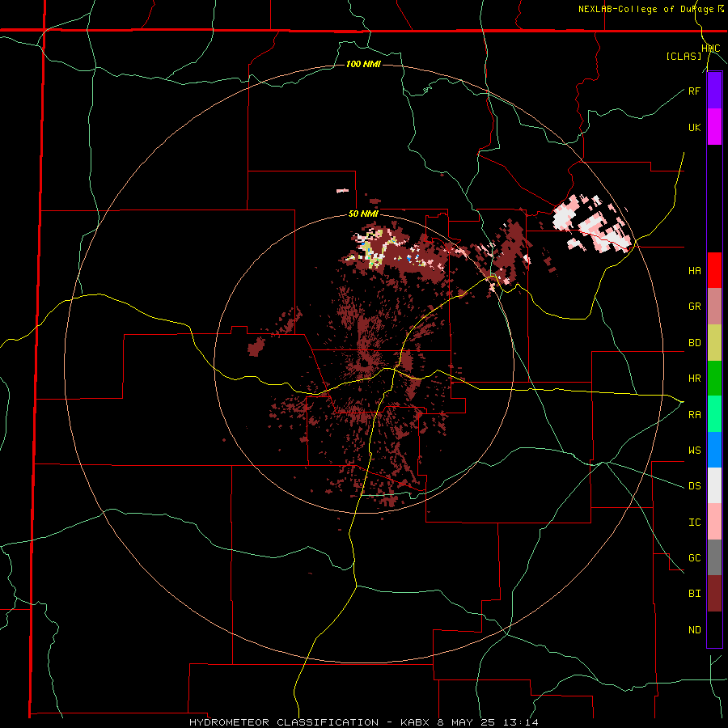Click the "RF" legend label
The width and height of the screenshot is (728, 728).
(x=694, y=91)
